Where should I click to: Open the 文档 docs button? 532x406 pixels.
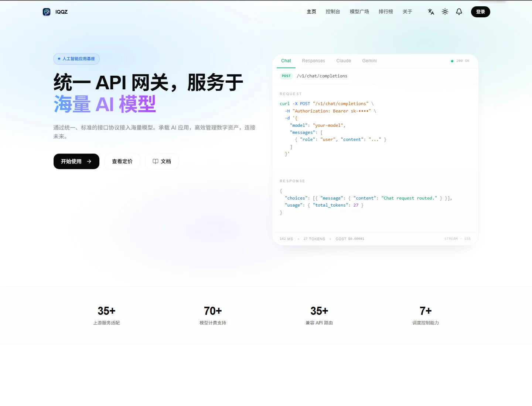coord(162,161)
